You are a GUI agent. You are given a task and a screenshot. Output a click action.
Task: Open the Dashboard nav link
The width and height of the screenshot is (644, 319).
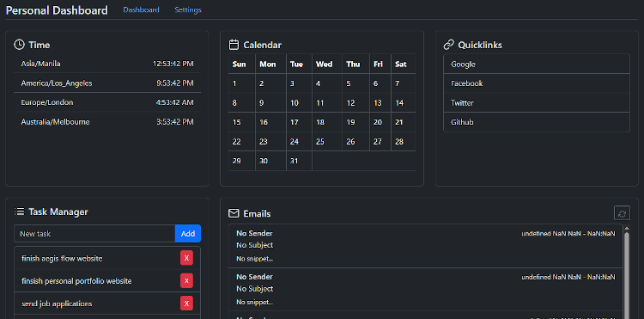[141, 9]
